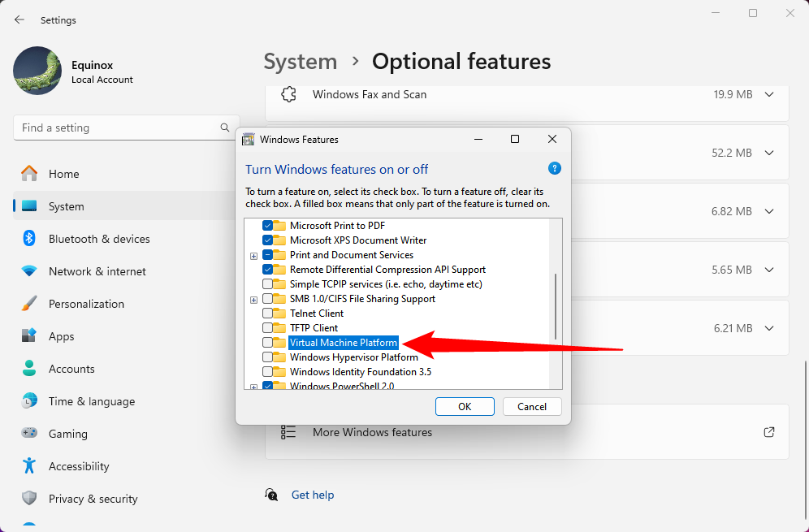Select Time & language in sidebar
809x532 pixels.
click(x=92, y=401)
